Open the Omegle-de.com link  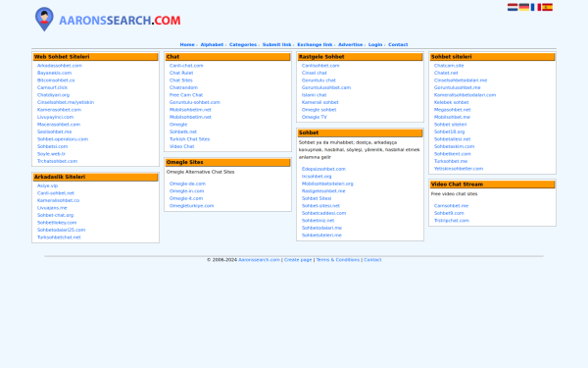click(x=187, y=184)
